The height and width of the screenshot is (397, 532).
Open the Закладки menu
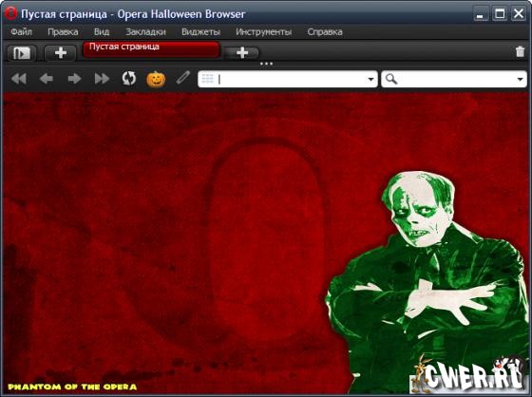[x=146, y=32]
